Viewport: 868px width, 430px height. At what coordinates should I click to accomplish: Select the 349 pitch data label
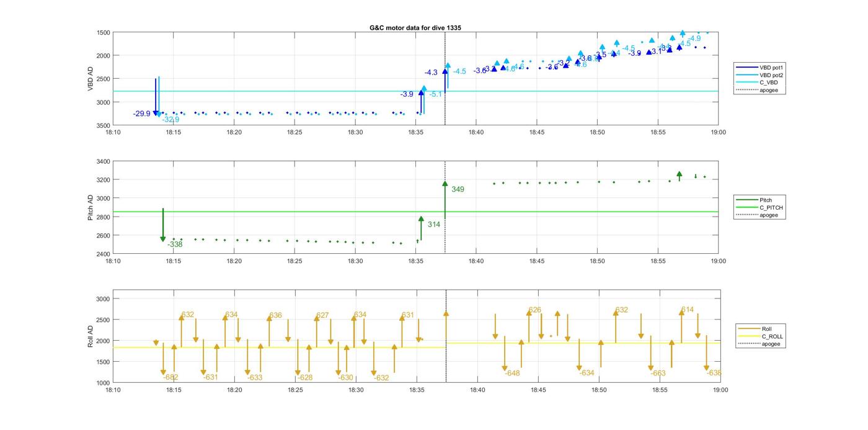click(458, 189)
